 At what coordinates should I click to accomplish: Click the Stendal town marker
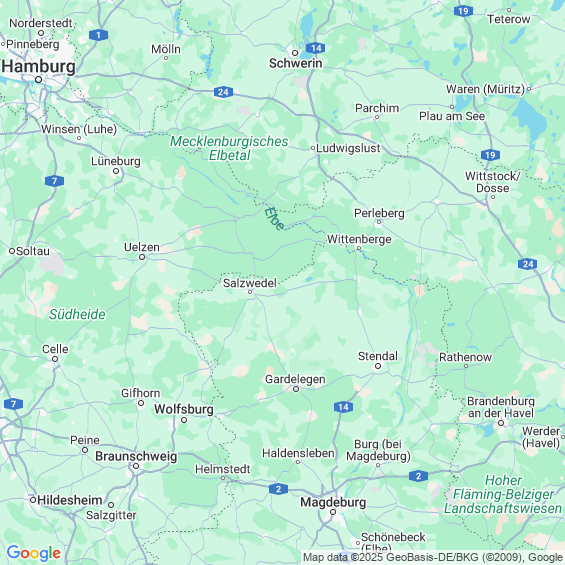pyautogui.click(x=378, y=366)
